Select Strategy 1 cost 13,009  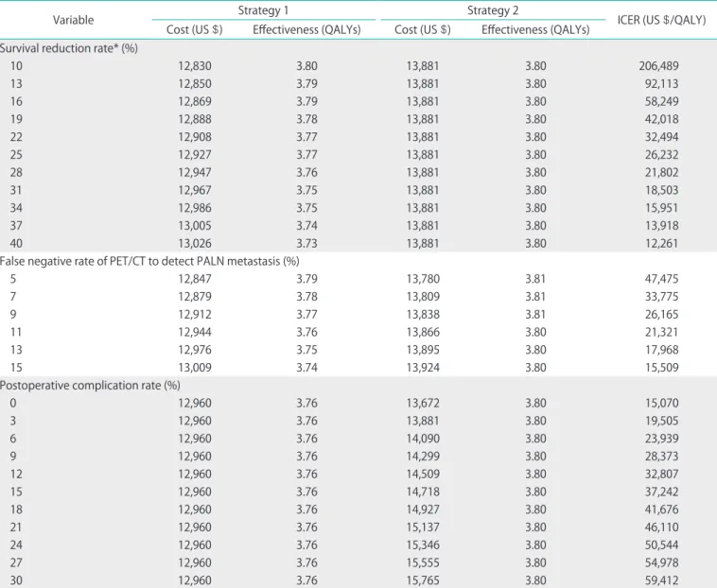(x=195, y=368)
